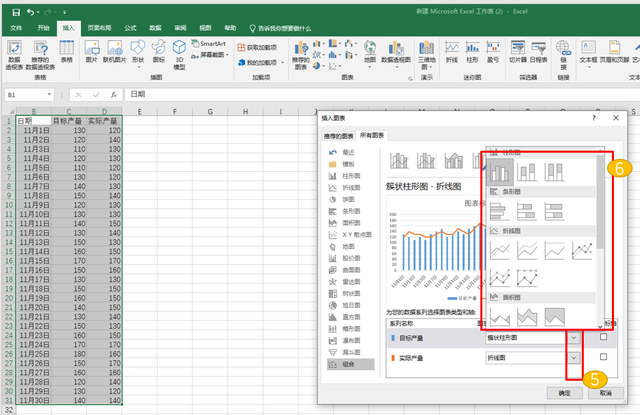The height and width of the screenshot is (415, 640).
Task: Click the 推荐的图表 ribbon icon
Action: (x=303, y=51)
